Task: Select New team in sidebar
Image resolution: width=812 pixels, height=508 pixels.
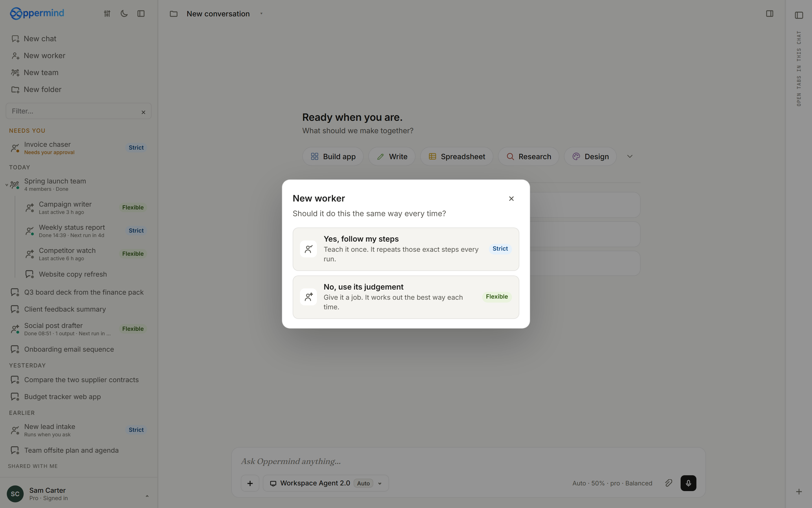Action: (79, 73)
